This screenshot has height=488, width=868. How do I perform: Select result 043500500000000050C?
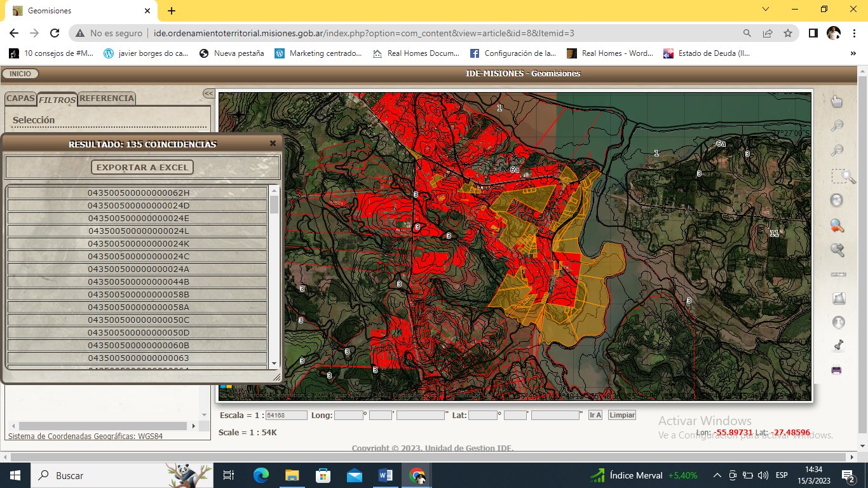(138, 320)
